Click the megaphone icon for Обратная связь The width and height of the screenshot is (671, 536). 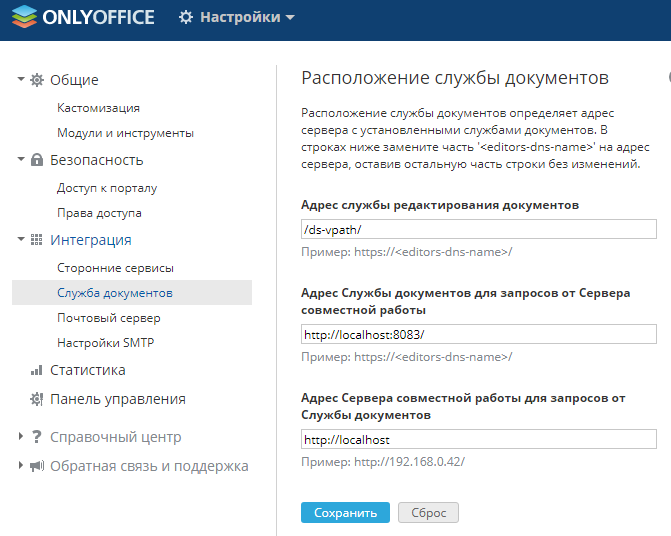tap(37, 466)
